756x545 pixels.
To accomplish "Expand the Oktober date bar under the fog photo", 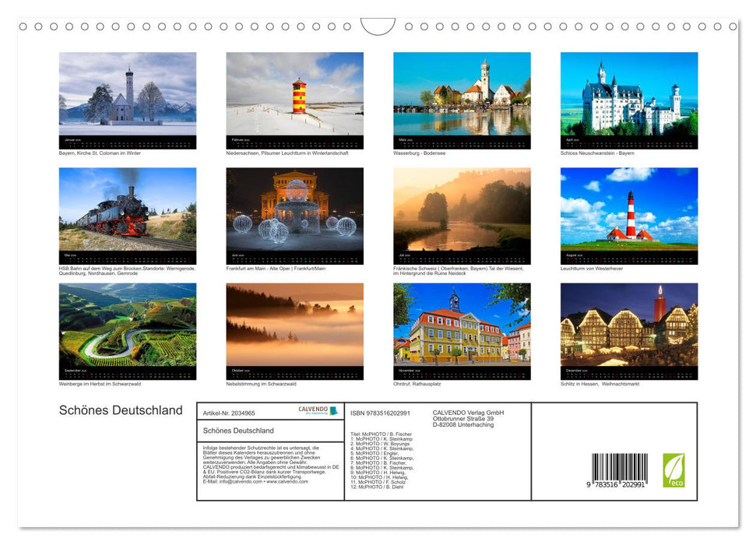I will pos(294,371).
